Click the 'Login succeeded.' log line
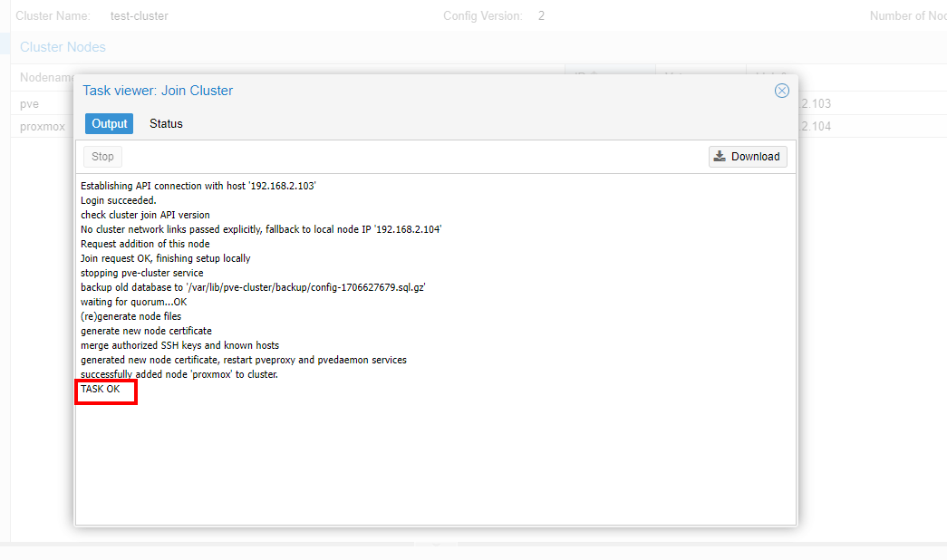The image size is (947, 560). 119,200
